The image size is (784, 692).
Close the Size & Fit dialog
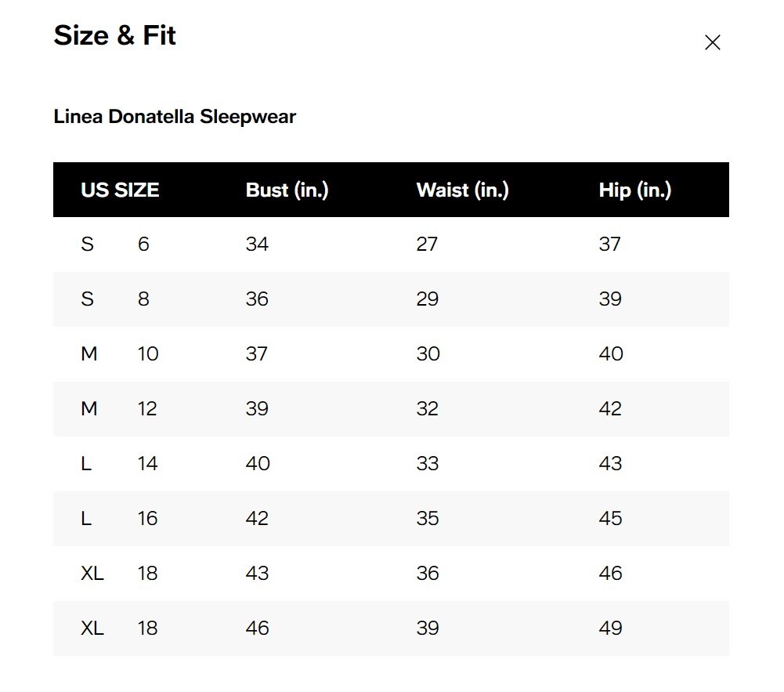712,42
